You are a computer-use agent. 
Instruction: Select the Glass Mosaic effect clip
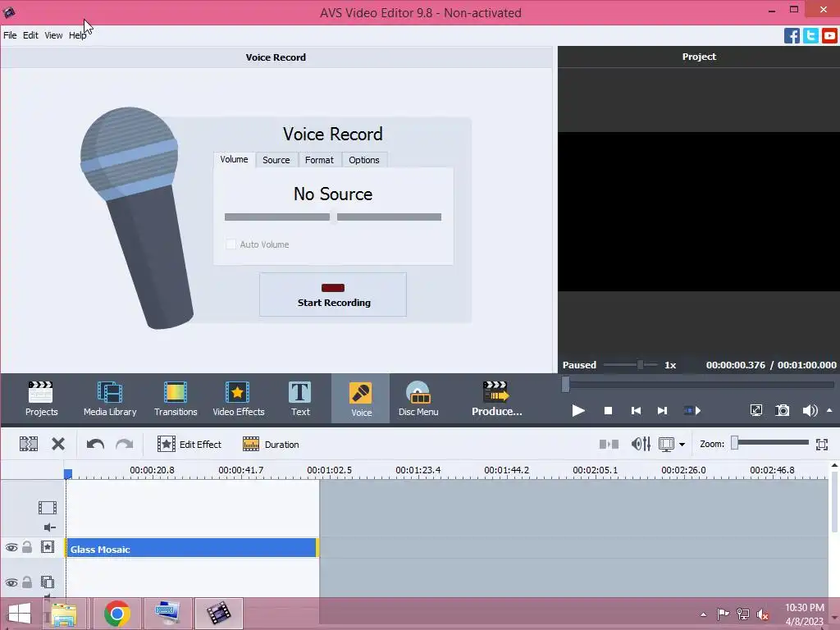click(x=192, y=548)
